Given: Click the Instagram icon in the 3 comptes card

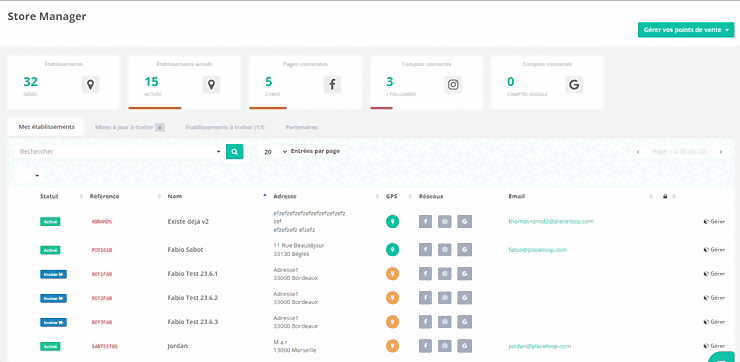Looking at the screenshot, I should click(x=453, y=84).
